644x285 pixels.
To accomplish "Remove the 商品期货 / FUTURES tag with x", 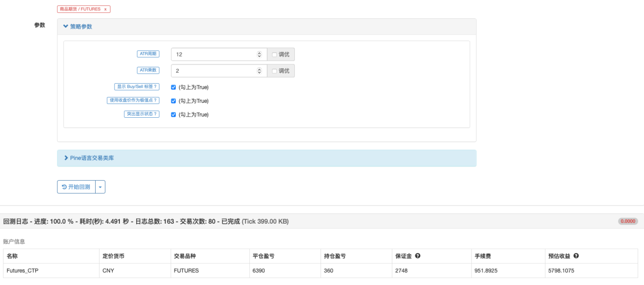I will click(105, 9).
